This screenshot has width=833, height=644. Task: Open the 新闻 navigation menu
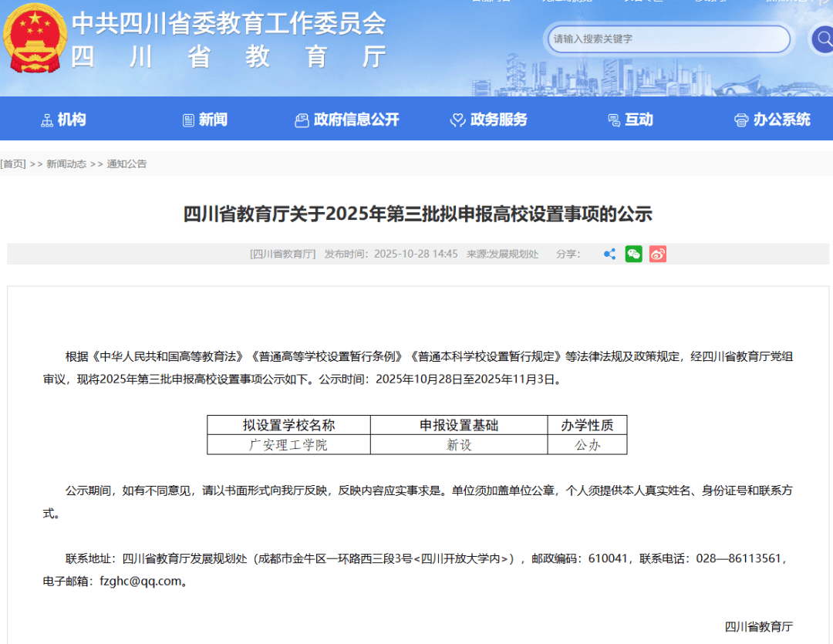205,120
